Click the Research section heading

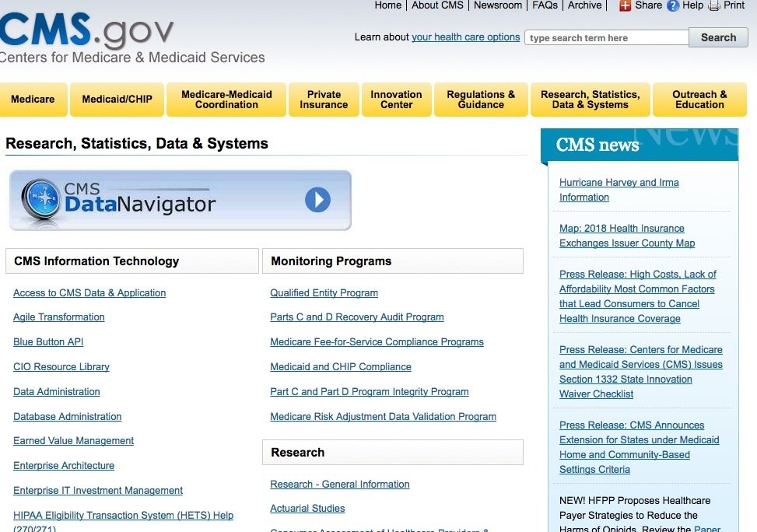(392, 453)
